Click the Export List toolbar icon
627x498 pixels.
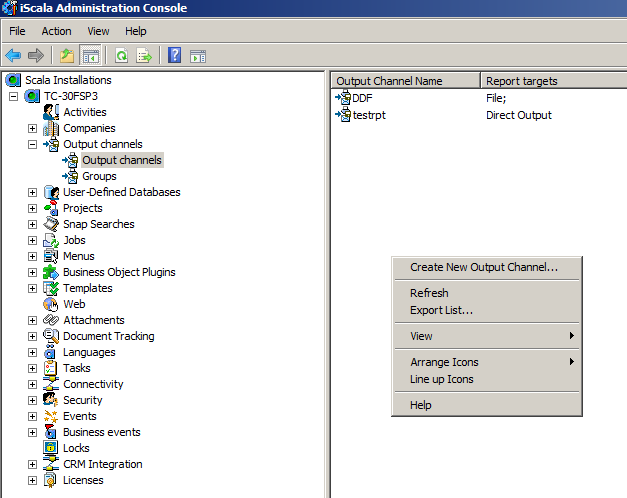(x=144, y=55)
